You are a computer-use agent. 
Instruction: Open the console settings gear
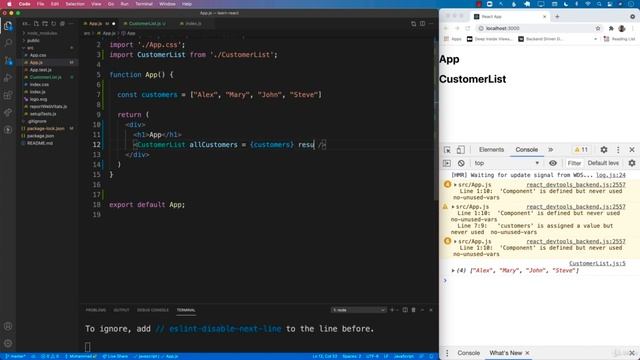(x=632, y=163)
